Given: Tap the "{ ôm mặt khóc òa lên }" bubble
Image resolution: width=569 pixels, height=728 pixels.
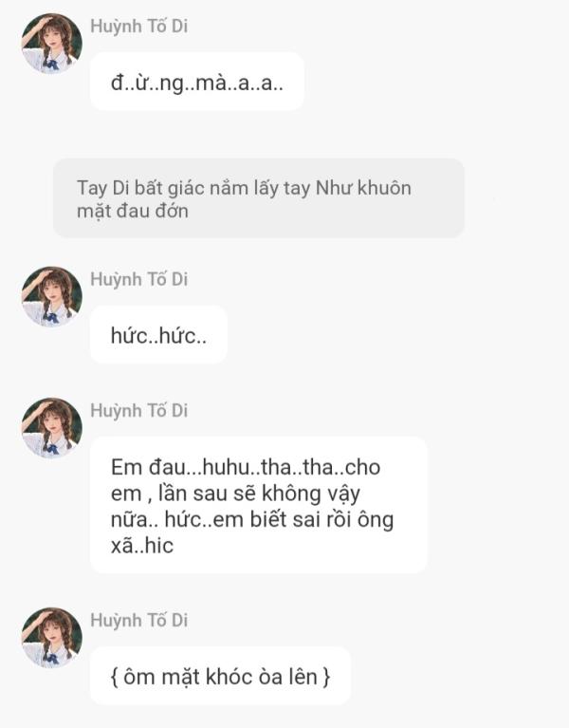Looking at the screenshot, I should coord(220,676).
